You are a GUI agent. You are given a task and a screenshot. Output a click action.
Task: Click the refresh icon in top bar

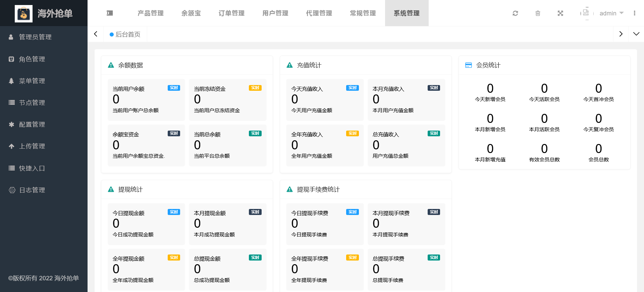(x=515, y=13)
